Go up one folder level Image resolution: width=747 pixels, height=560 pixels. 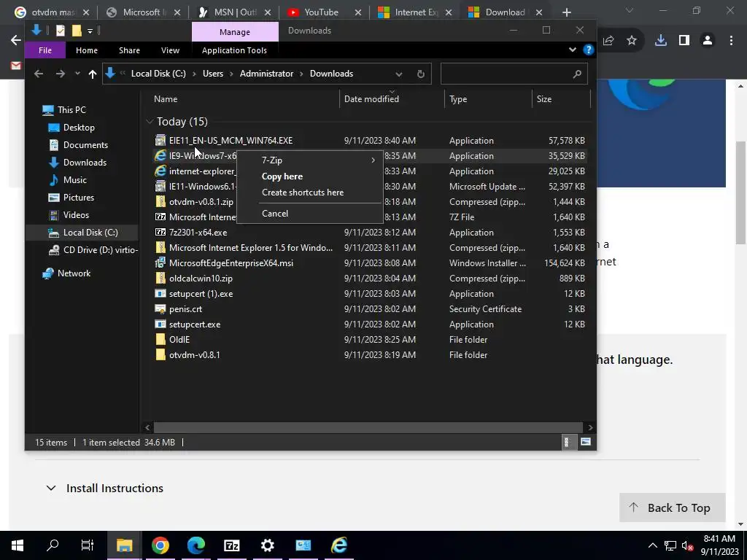click(x=93, y=74)
